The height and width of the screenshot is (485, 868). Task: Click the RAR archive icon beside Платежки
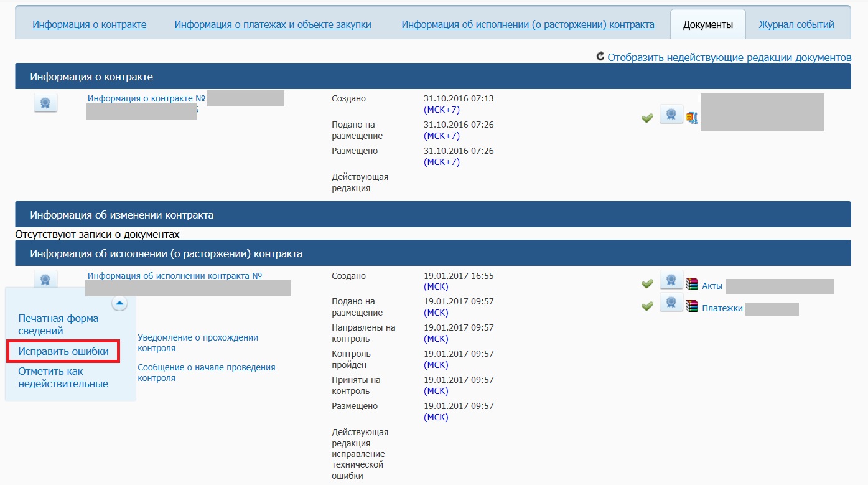(692, 306)
